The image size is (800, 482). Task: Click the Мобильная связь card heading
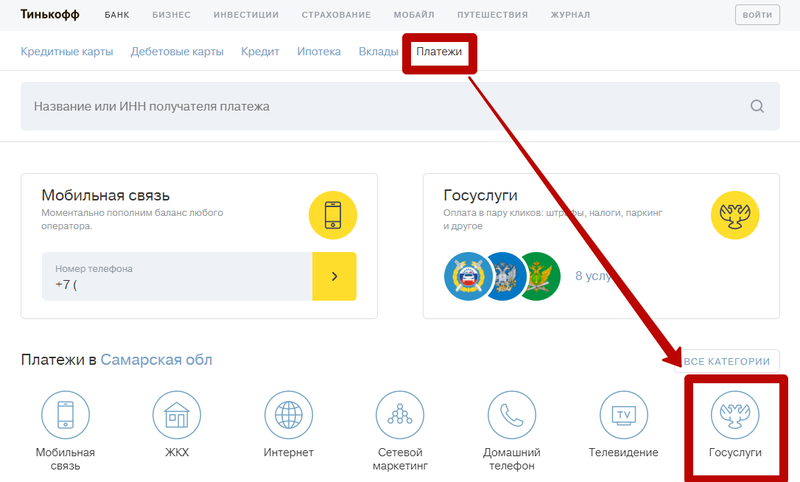click(106, 195)
